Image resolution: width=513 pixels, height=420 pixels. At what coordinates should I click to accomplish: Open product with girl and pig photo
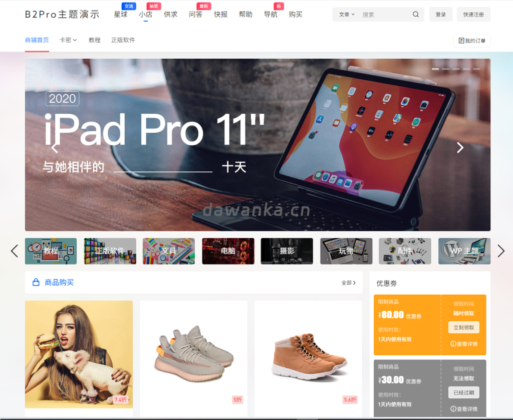click(79, 354)
